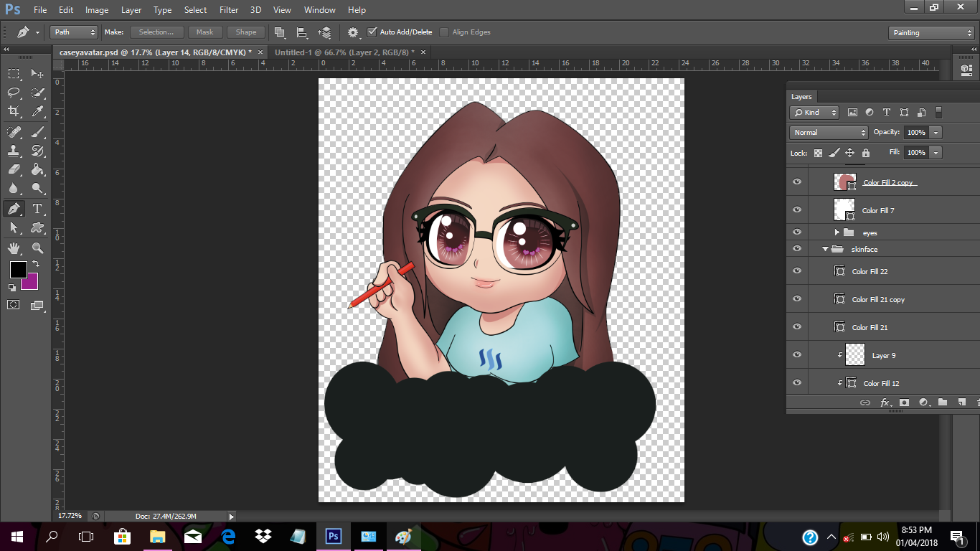This screenshot has width=980, height=551.
Task: Click the Selection... button
Action: pos(156,32)
